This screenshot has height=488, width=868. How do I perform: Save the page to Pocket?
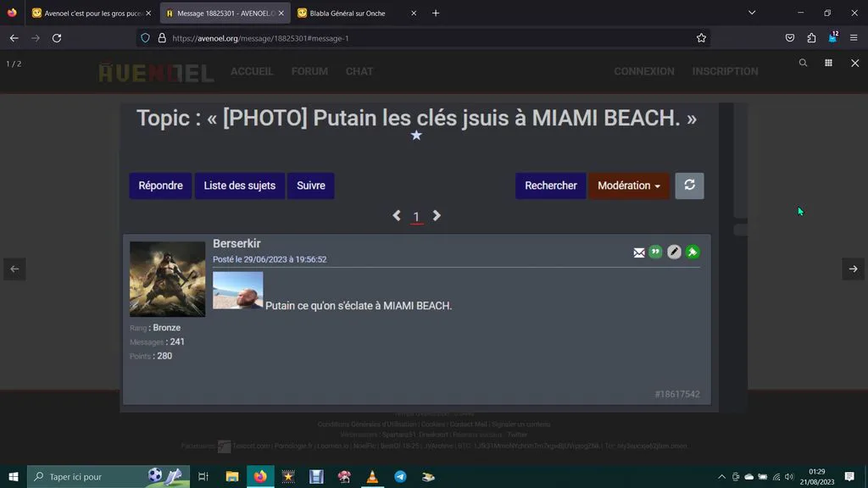click(790, 38)
